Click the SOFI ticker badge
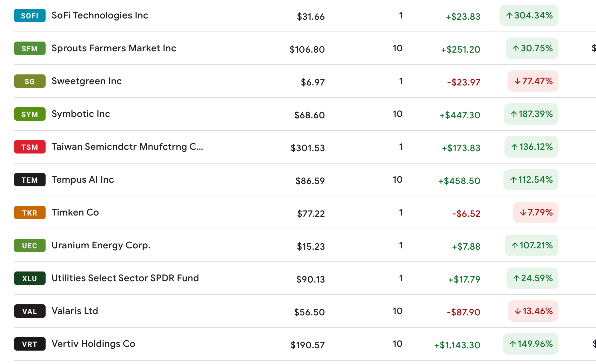Screen dimensions: 596x364 (29, 16)
